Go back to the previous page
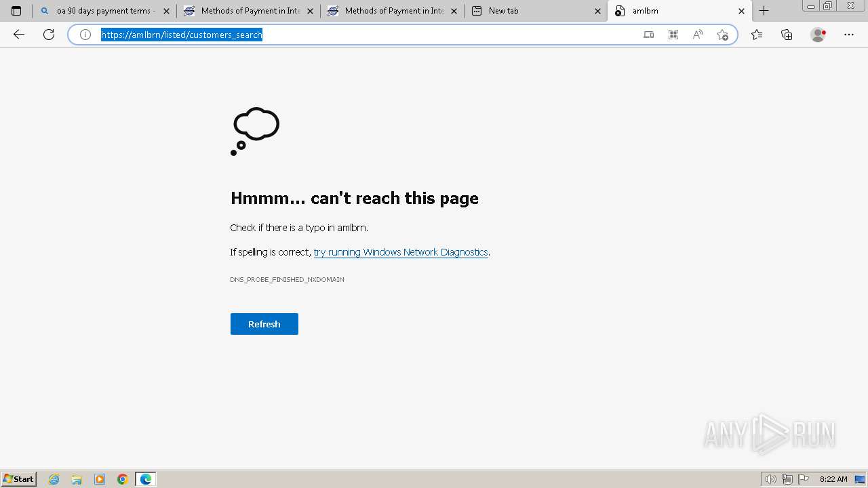 [19, 35]
